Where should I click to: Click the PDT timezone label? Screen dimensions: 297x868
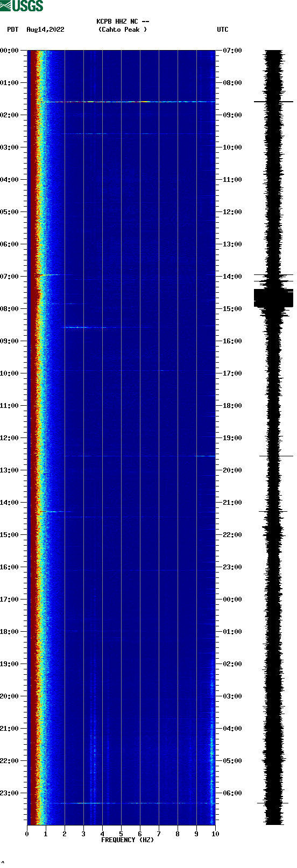point(12,30)
